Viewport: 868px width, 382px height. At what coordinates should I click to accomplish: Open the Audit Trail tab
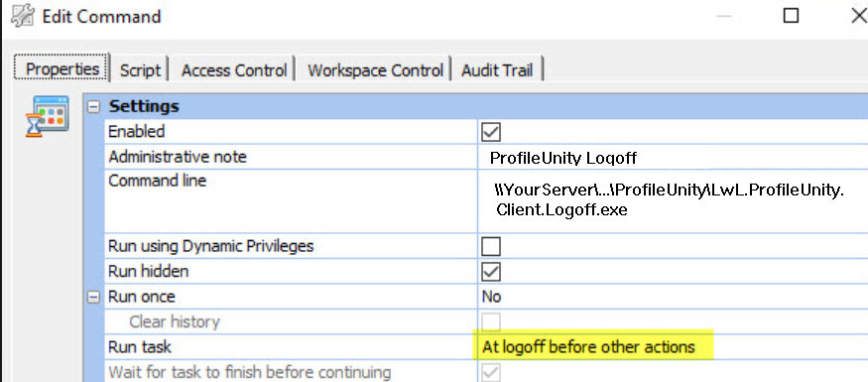(497, 69)
